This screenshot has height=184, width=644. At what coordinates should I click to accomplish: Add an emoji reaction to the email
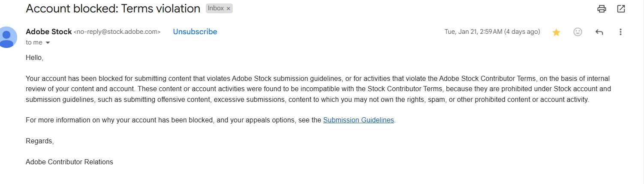[578, 32]
